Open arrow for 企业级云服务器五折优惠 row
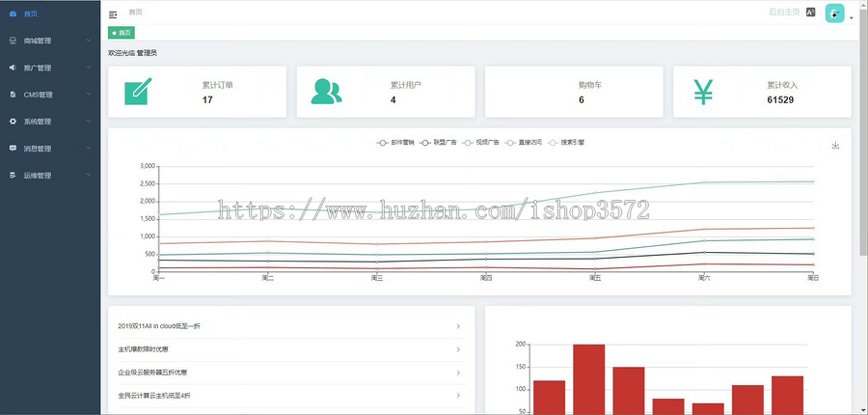 click(458, 373)
